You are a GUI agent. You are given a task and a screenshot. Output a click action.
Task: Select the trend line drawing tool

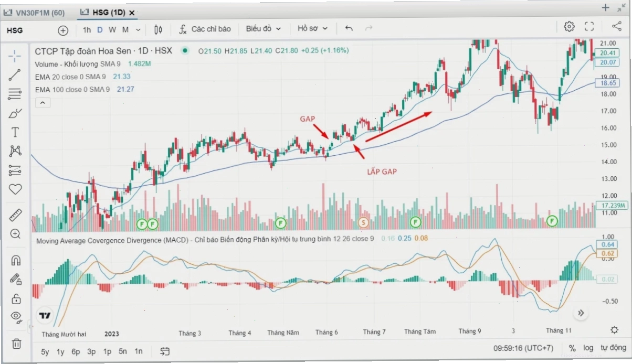coord(15,75)
